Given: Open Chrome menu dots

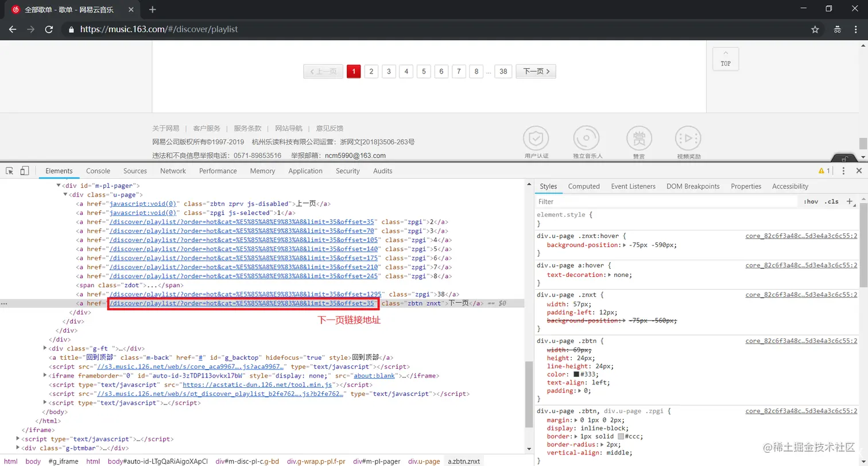Looking at the screenshot, I should [855, 29].
